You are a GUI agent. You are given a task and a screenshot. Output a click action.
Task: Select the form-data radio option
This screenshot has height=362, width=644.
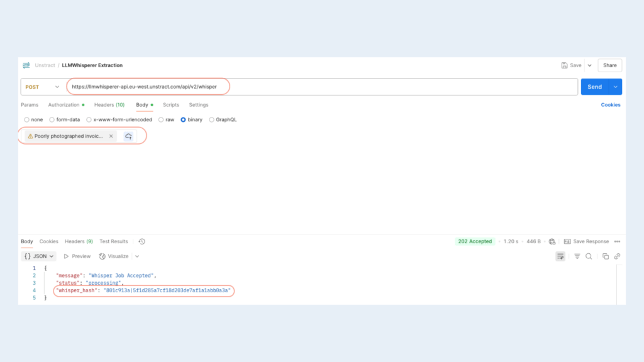pyautogui.click(x=54, y=119)
